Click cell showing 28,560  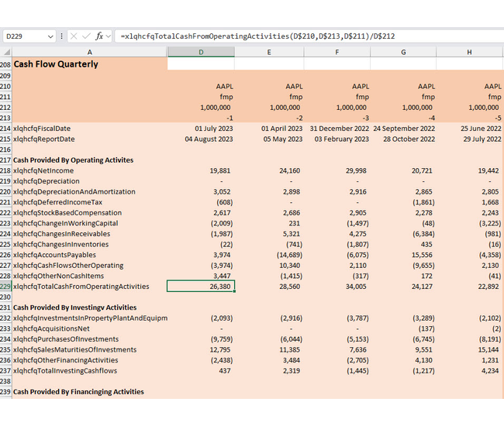click(269, 287)
